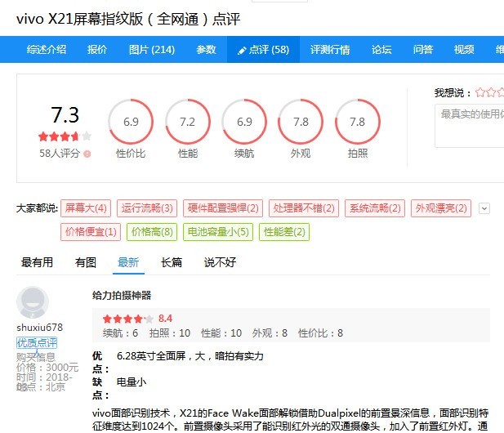Screen dimensions: 504x433
Task: Click the review's 8.4 star rating
Action: 127,319
